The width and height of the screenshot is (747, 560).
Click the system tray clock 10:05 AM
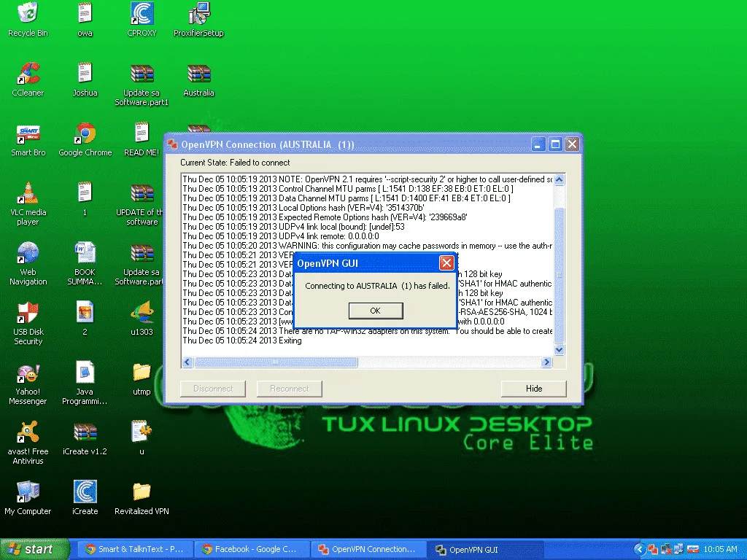(720, 549)
